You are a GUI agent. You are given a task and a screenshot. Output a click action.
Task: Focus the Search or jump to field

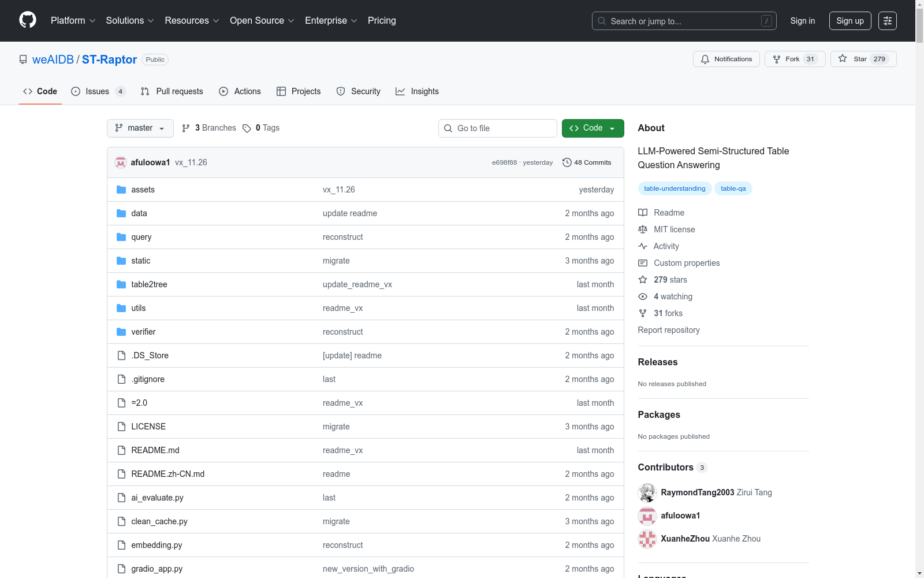click(x=684, y=21)
